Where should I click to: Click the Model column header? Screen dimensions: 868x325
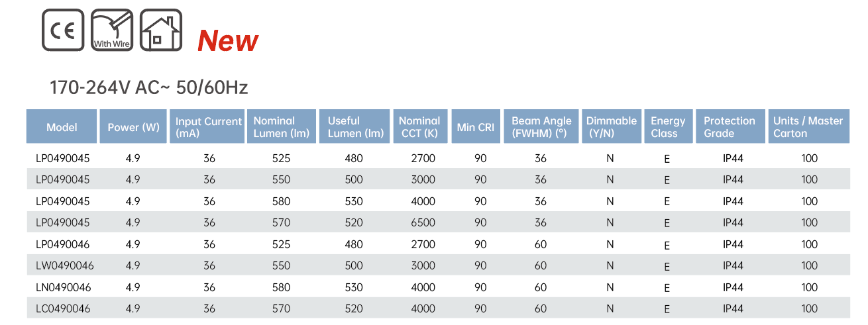click(x=62, y=127)
